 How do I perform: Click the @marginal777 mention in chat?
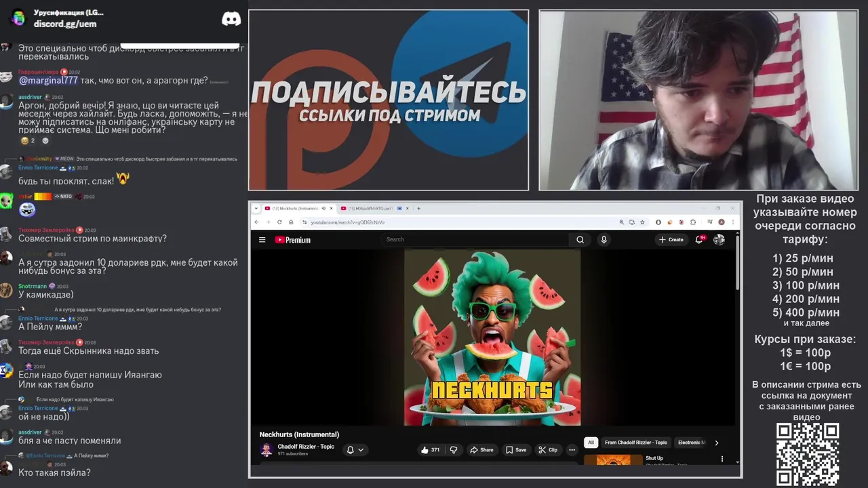pyautogui.click(x=48, y=80)
